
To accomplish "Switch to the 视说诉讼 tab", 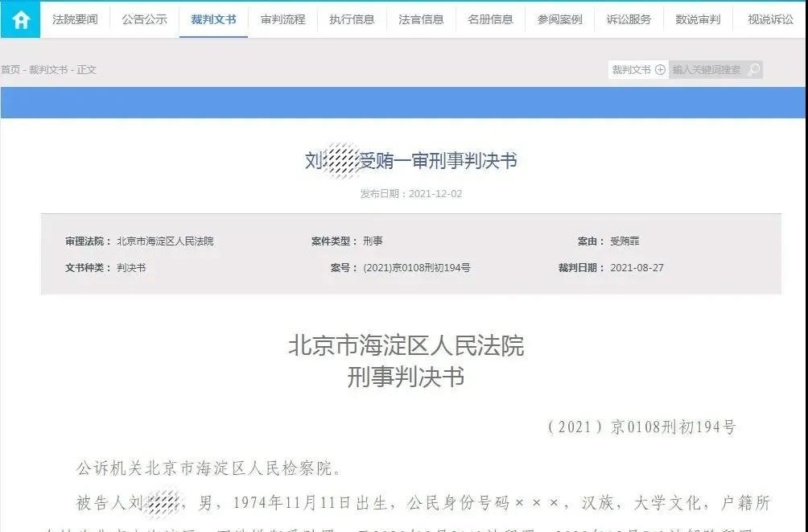I will [x=770, y=19].
